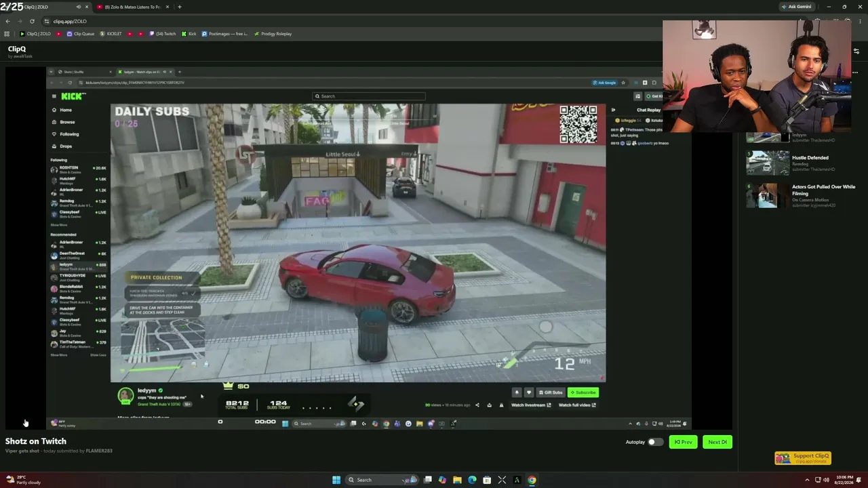868x488 pixels.
Task: Go to the previous clip with Prev
Action: [683, 442]
